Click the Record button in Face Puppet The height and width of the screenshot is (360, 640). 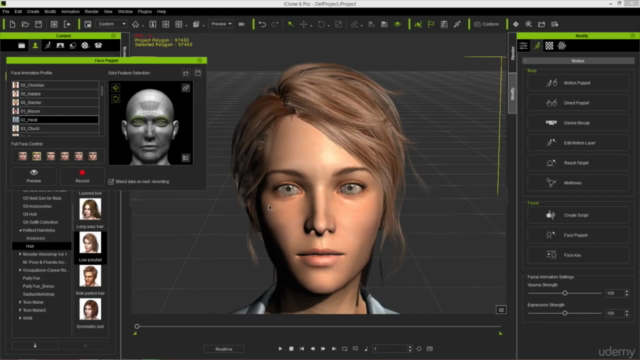[82, 176]
